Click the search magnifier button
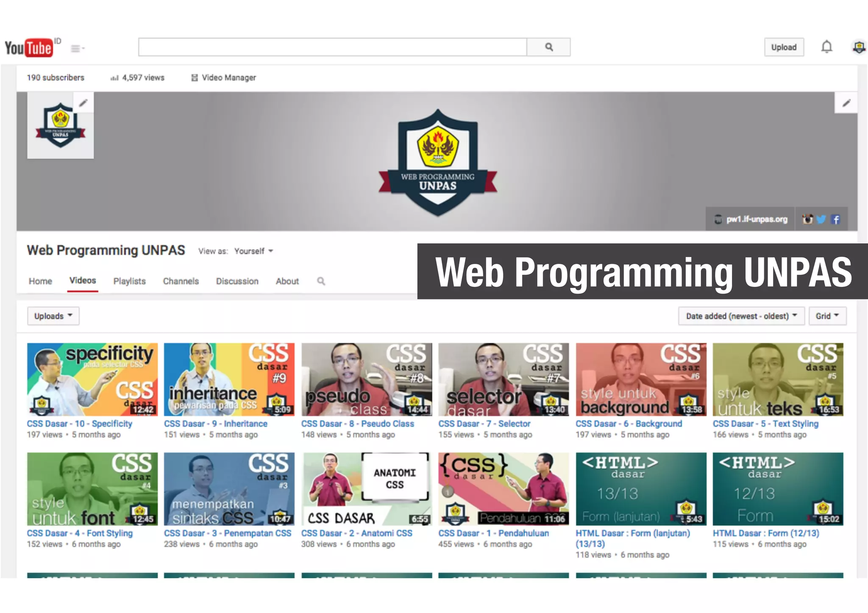 pyautogui.click(x=548, y=47)
